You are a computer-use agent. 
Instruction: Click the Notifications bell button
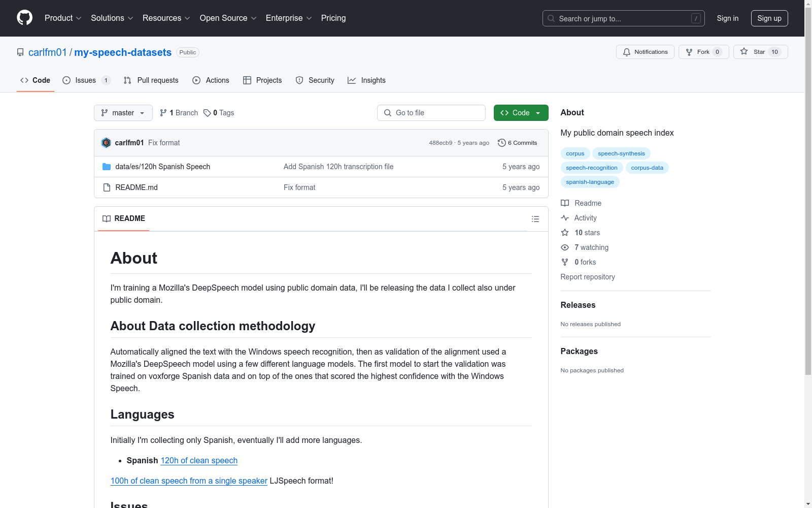645,52
